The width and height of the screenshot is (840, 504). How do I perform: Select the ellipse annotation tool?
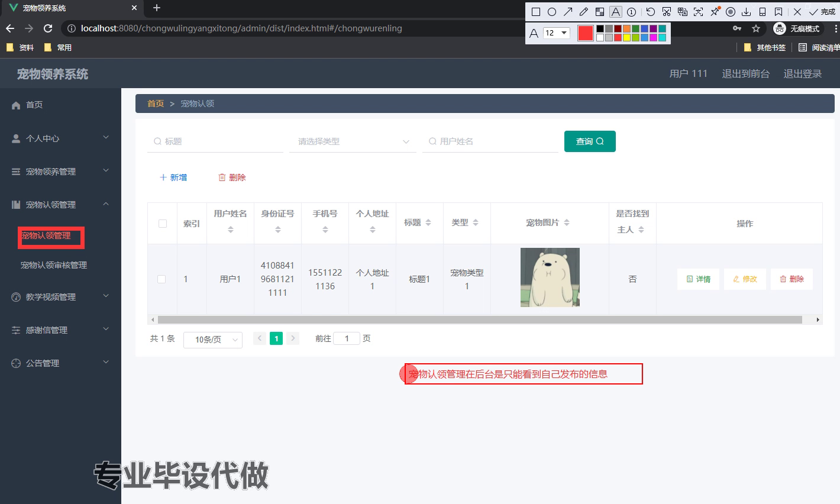click(x=552, y=12)
